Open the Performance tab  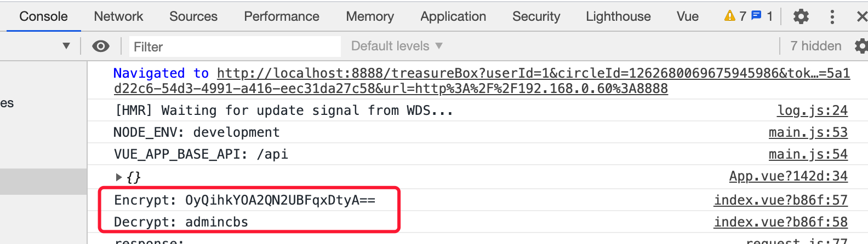[282, 16]
